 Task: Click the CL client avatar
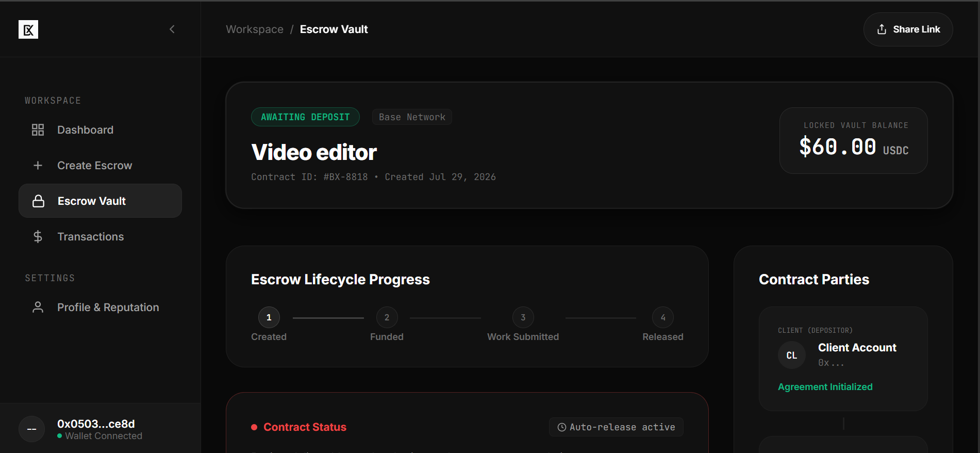click(x=792, y=355)
